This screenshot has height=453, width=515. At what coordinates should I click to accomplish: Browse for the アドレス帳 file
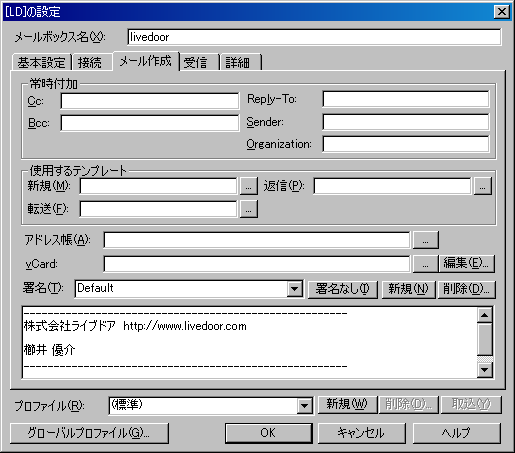(425, 240)
